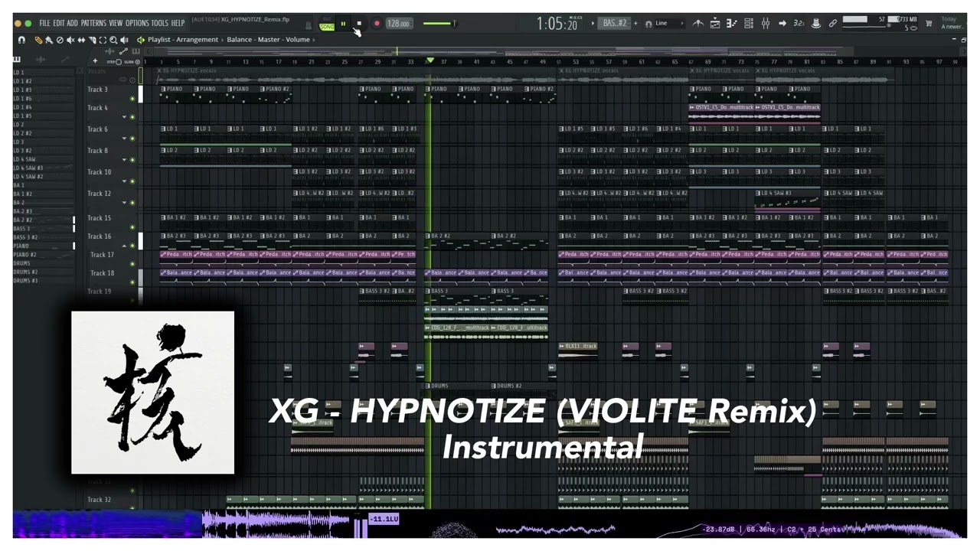
Task: Pause playback with the pause button
Action: tap(343, 24)
